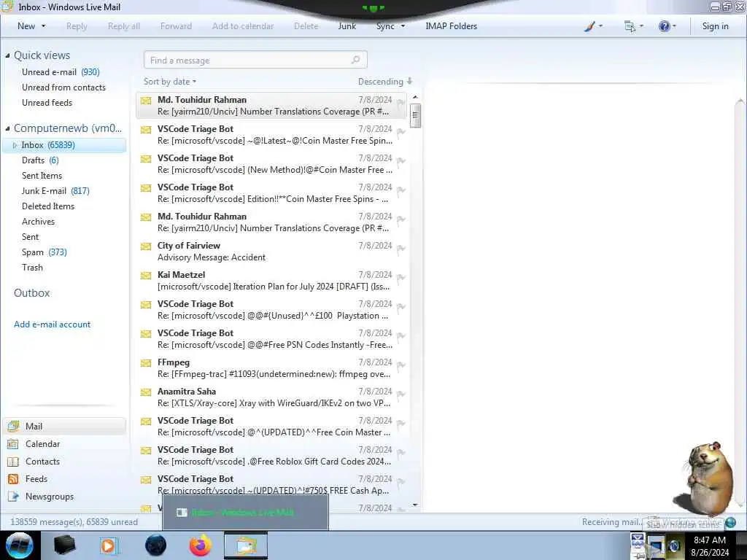Flag the Edition!!**Coin Master message

coord(400,190)
